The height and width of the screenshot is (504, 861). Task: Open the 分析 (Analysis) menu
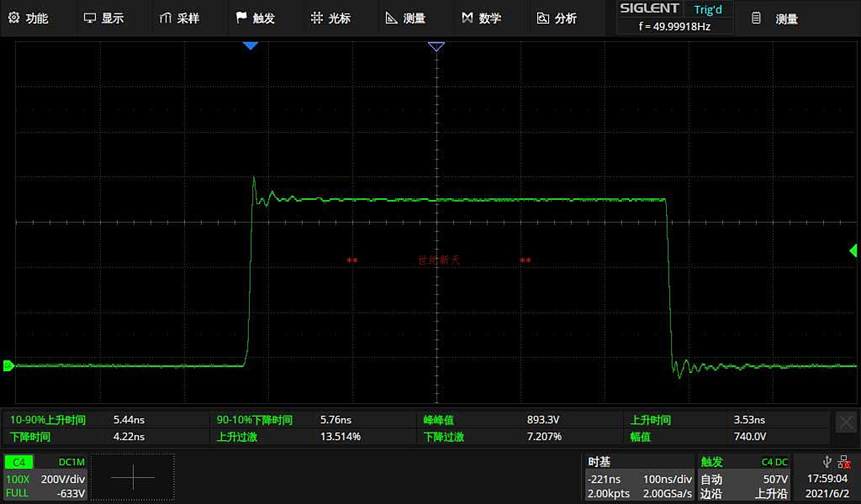pos(557,18)
